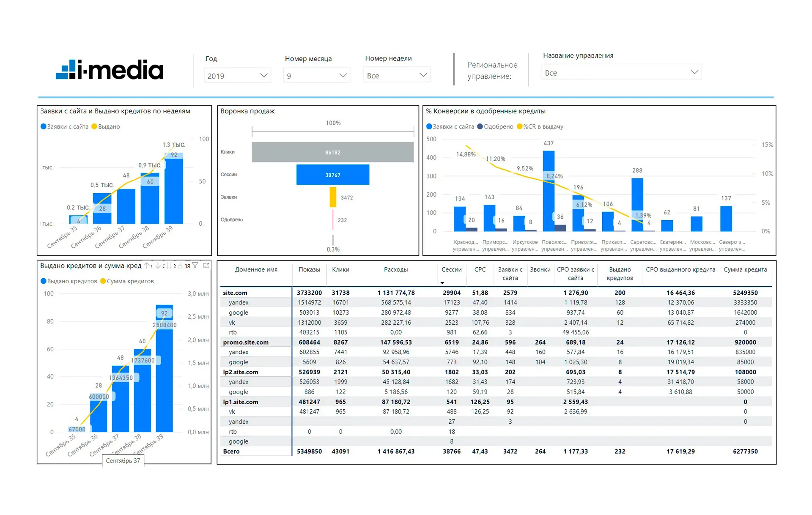Image resolution: width=812 pixels, height=515 pixels.
Task: Open the Номер недели dropdown
Action: (397, 75)
